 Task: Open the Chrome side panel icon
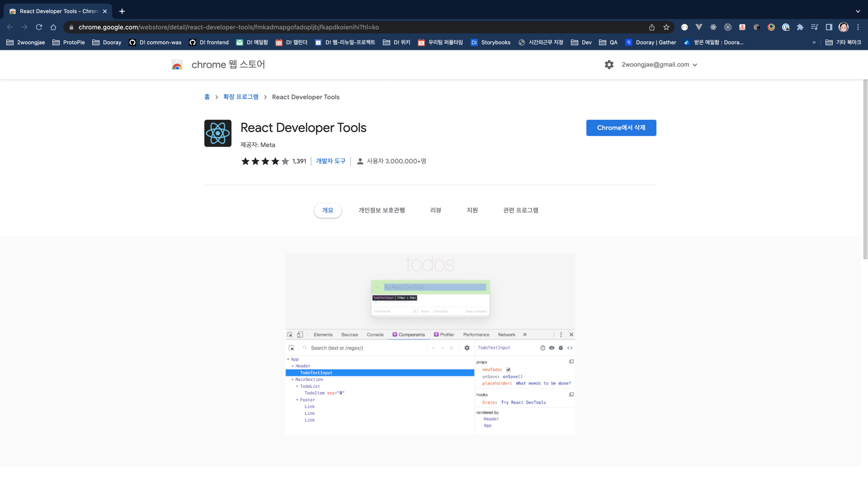pos(829,27)
